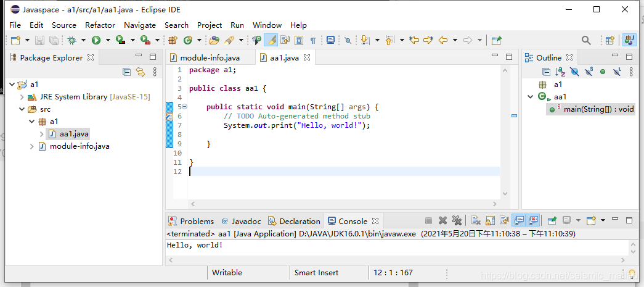This screenshot has height=287, width=644.
Task: Click the Next Annotation arrow icon
Action: pos(364,40)
